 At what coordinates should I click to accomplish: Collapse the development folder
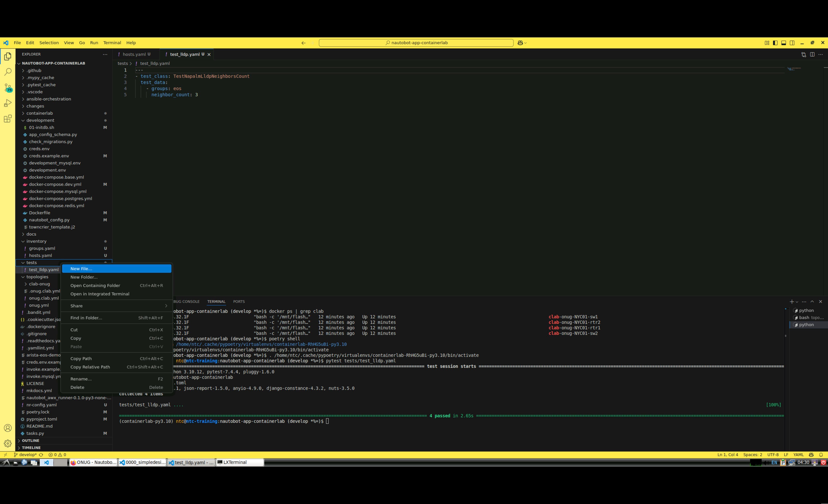tap(40, 120)
